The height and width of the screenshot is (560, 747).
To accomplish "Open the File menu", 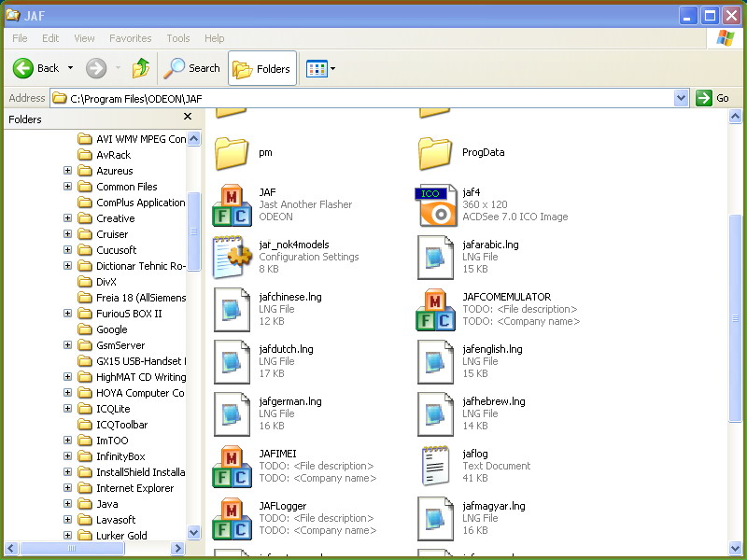I will [x=20, y=38].
